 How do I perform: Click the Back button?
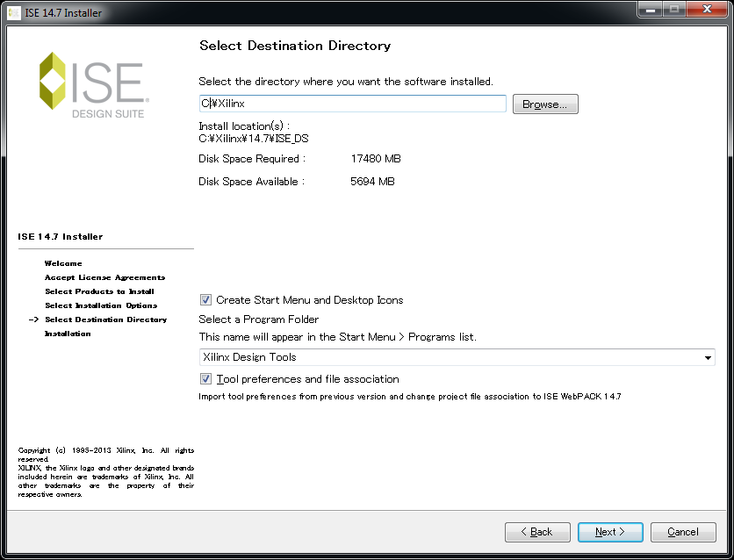[x=537, y=532]
